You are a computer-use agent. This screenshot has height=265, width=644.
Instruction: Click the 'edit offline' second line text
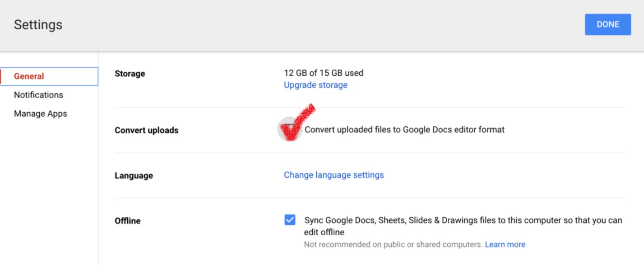click(x=324, y=233)
